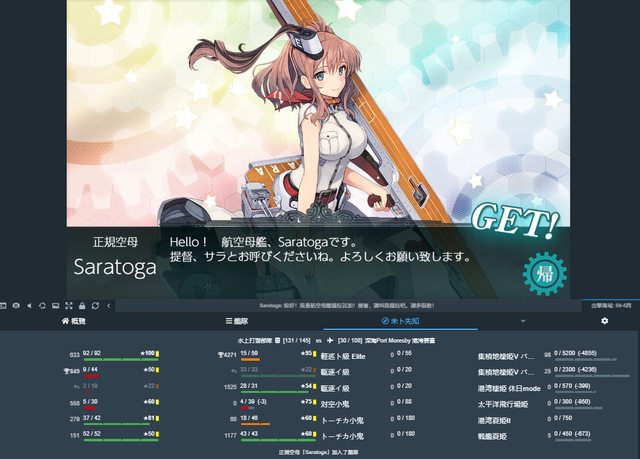The width and height of the screenshot is (640, 459).
Task: Select the 未卜先知 prophet tab
Action: (x=400, y=322)
